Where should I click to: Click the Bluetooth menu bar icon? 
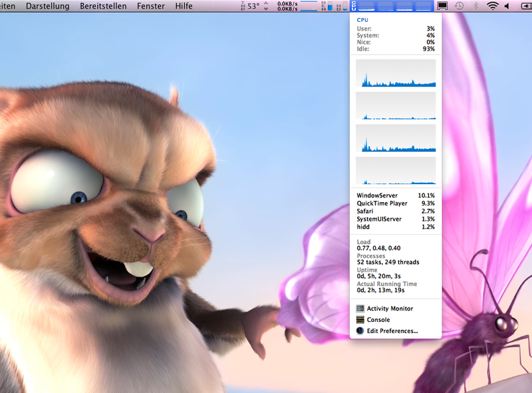[475, 6]
